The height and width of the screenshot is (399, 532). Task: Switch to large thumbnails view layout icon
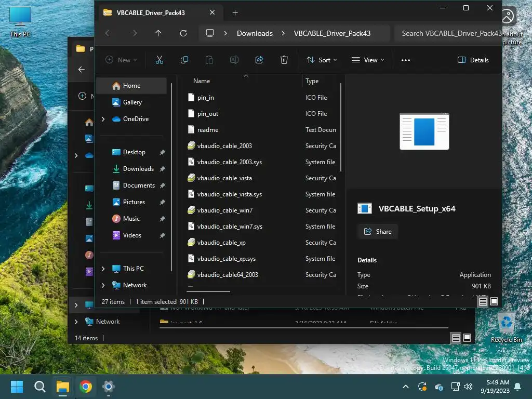(494, 301)
